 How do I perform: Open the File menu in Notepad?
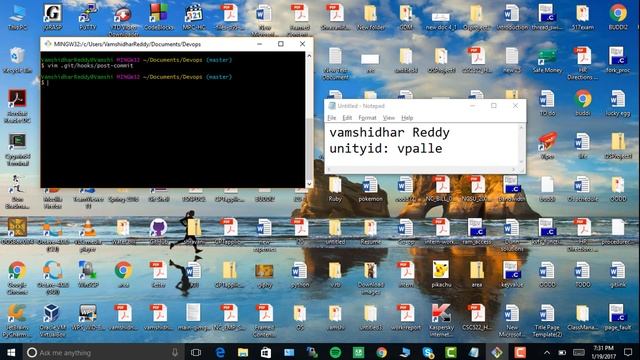(331, 118)
